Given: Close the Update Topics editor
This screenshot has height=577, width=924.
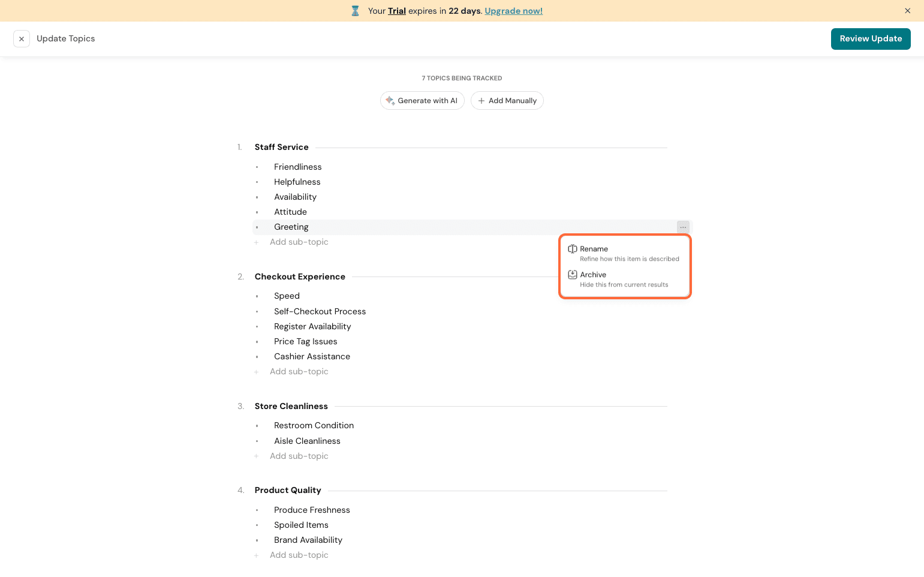Looking at the screenshot, I should click(x=22, y=39).
